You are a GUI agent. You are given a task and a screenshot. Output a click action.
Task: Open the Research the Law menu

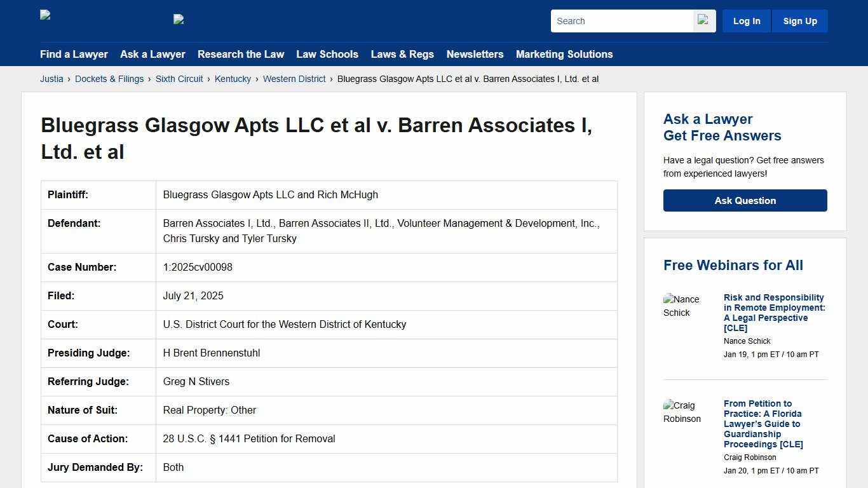tap(241, 55)
